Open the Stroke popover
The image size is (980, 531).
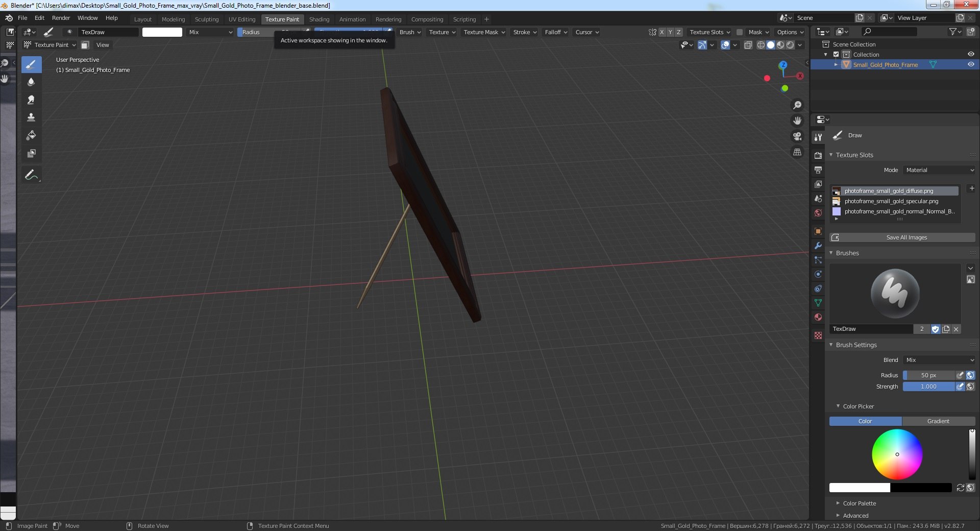[x=525, y=32]
